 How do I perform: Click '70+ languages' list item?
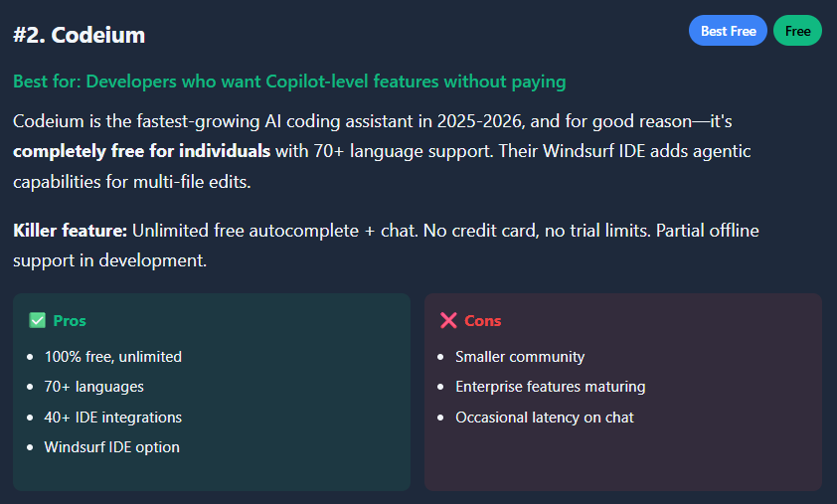93,387
